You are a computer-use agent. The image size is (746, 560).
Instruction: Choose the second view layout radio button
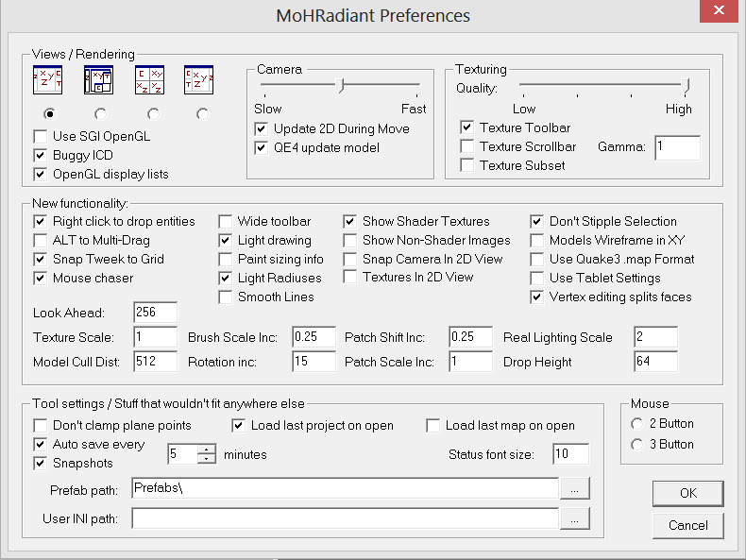coord(101,114)
